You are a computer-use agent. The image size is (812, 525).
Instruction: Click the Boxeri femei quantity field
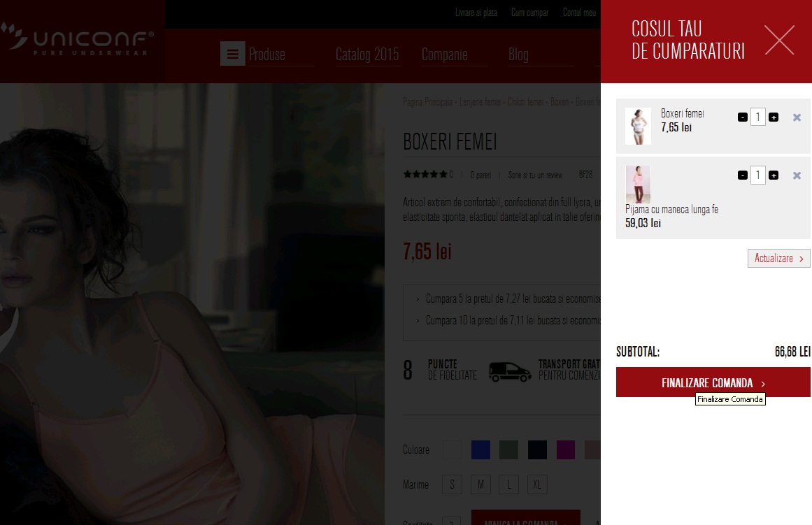[757, 117]
